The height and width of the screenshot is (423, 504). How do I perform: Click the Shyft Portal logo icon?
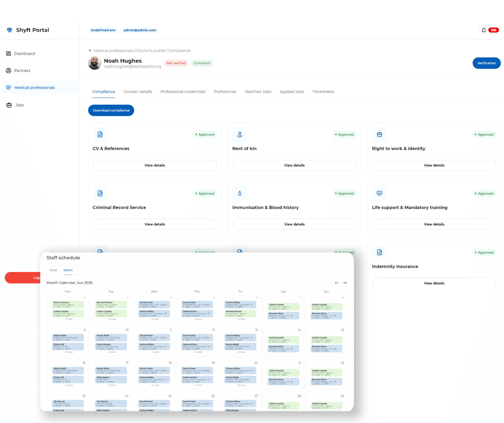coord(10,30)
